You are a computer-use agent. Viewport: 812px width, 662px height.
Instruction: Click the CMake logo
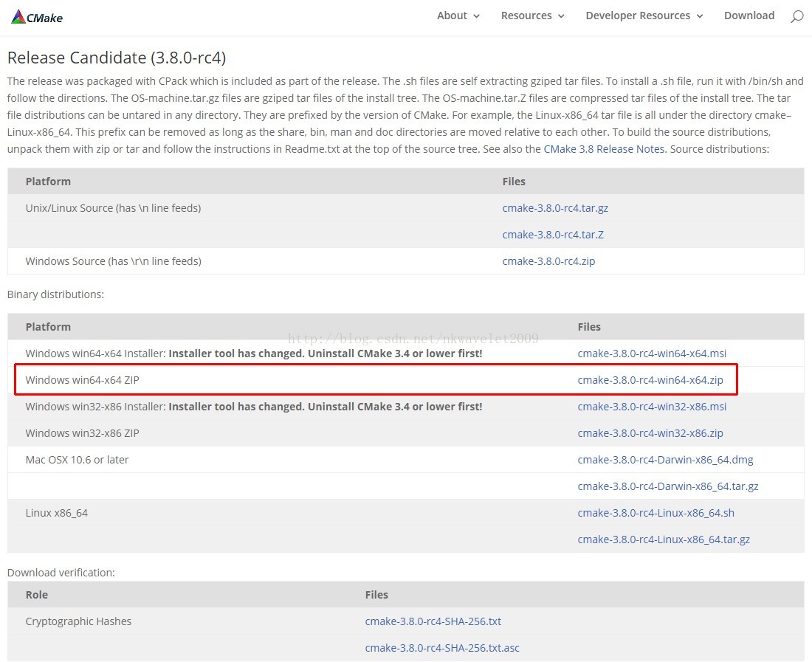[x=37, y=17]
